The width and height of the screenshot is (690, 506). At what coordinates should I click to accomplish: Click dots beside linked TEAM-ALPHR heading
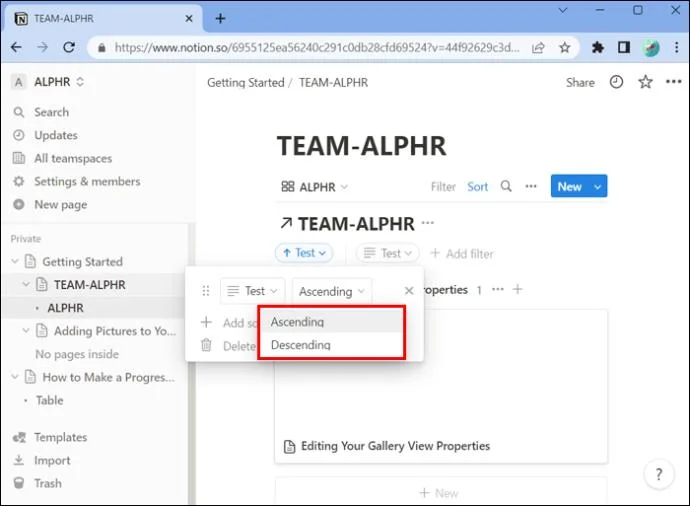pyautogui.click(x=427, y=223)
